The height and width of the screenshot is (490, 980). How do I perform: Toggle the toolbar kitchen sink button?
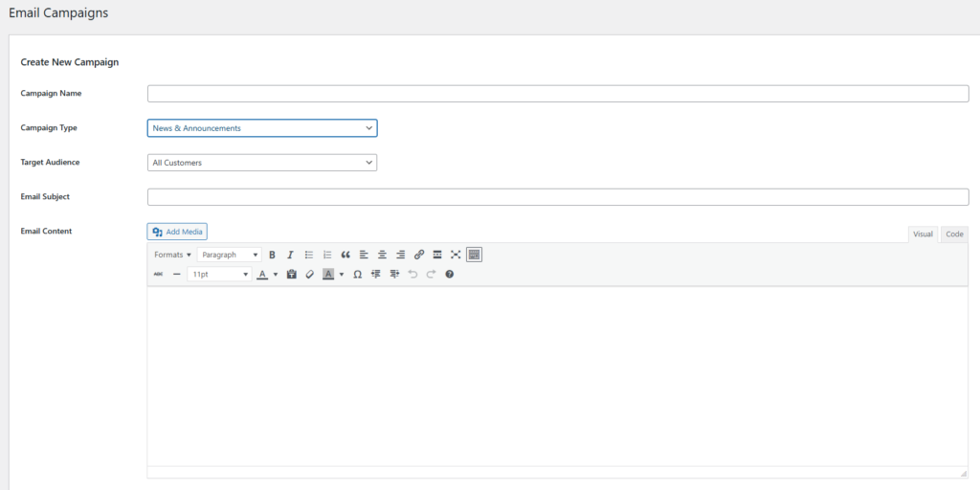[x=475, y=255]
